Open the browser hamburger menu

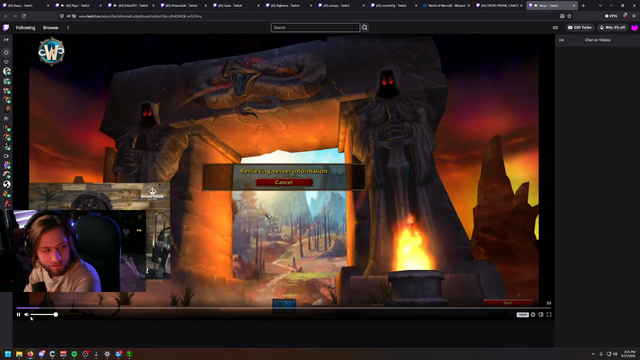click(x=634, y=16)
